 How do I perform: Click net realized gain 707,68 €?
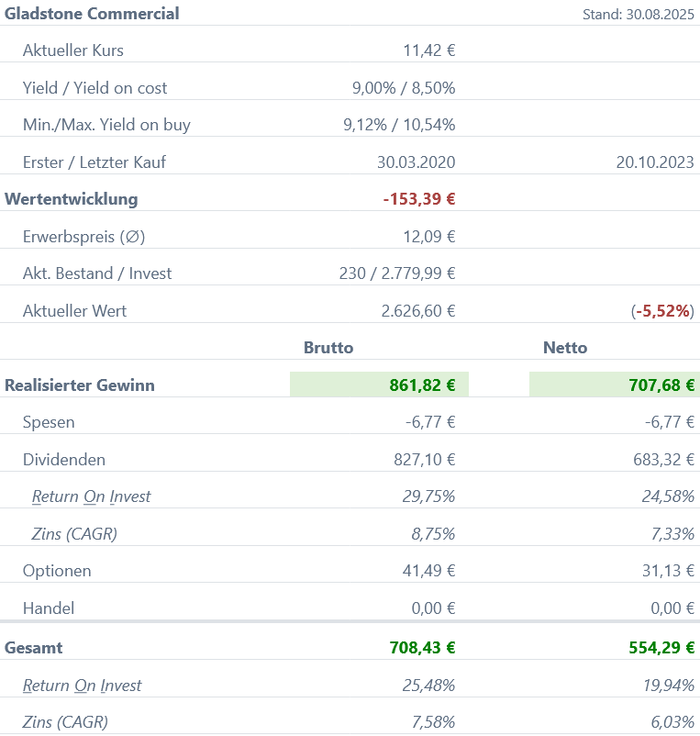pyautogui.click(x=661, y=385)
